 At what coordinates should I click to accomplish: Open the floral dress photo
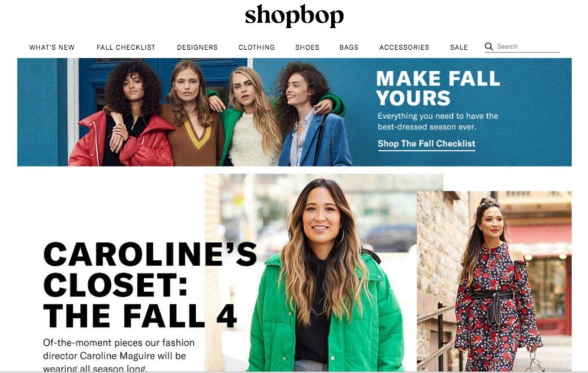494,281
